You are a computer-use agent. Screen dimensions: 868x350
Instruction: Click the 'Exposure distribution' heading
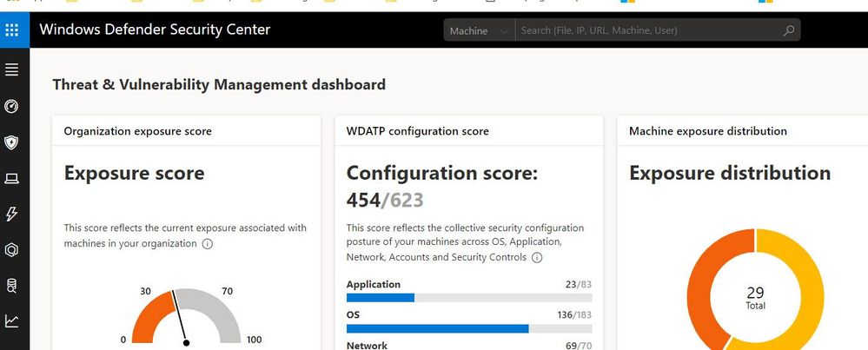click(x=730, y=173)
